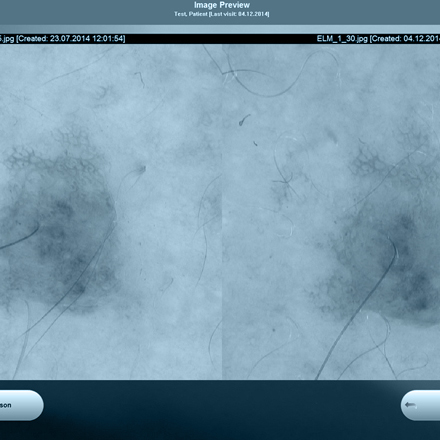This screenshot has height=440, width=440.
Task: Click the 'Test, Patient [Last visit: 04.12.2014]' text
Action: (x=222, y=14)
